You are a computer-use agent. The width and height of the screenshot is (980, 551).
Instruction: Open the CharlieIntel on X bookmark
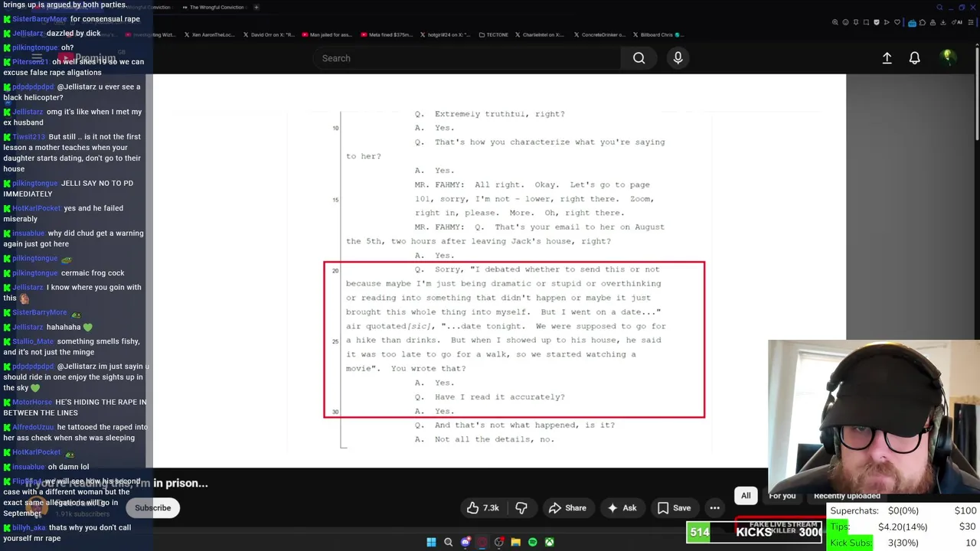540,34
